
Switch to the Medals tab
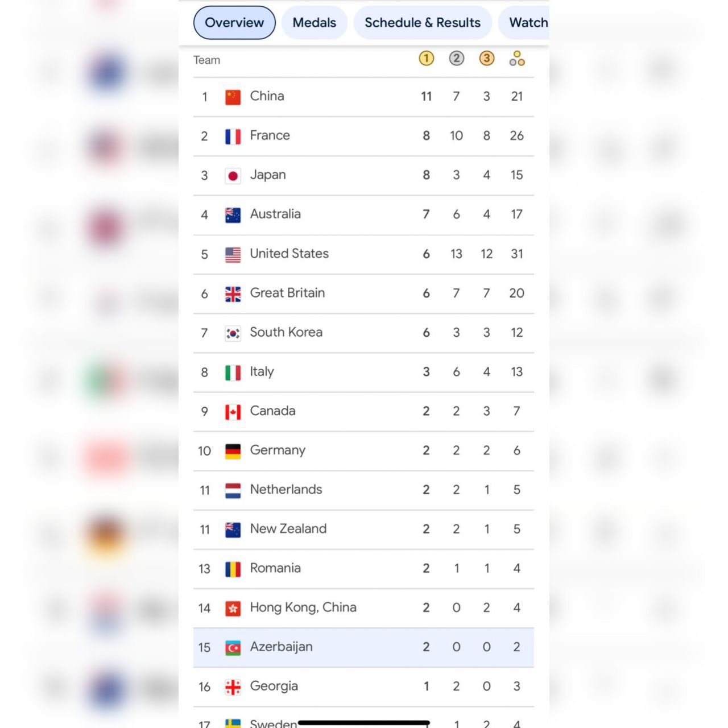point(315,23)
